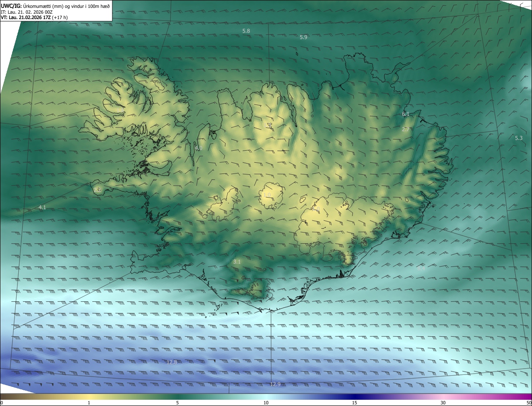This screenshot has width=532, height=406.
Task: Click the valid time line "VT: Lau. 21.02.2026 17Z (+17 h)"
Action: click(34, 17)
